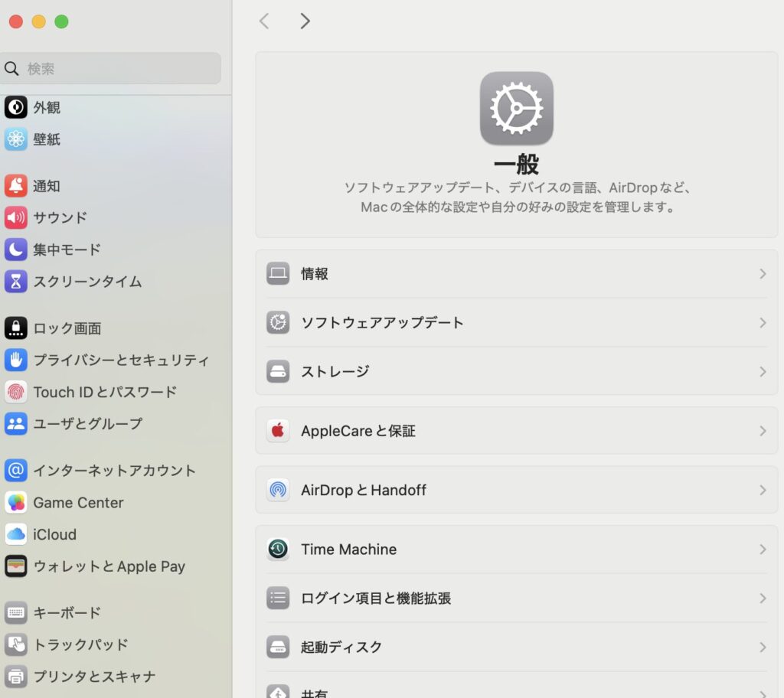This screenshot has width=784, height=698.
Task: Click the forward navigation arrow
Action: click(305, 21)
